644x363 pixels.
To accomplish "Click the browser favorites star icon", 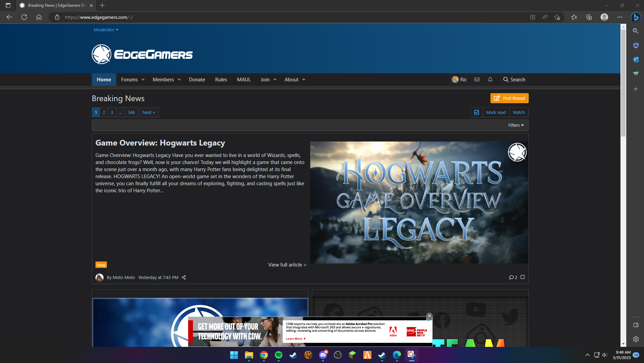I will 574,17.
